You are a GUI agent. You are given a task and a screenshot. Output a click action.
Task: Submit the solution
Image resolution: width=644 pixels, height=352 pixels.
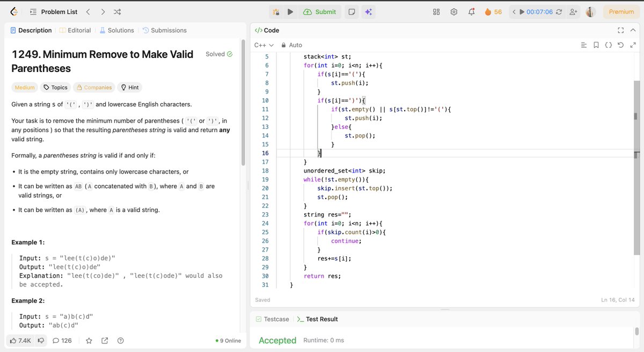[320, 12]
